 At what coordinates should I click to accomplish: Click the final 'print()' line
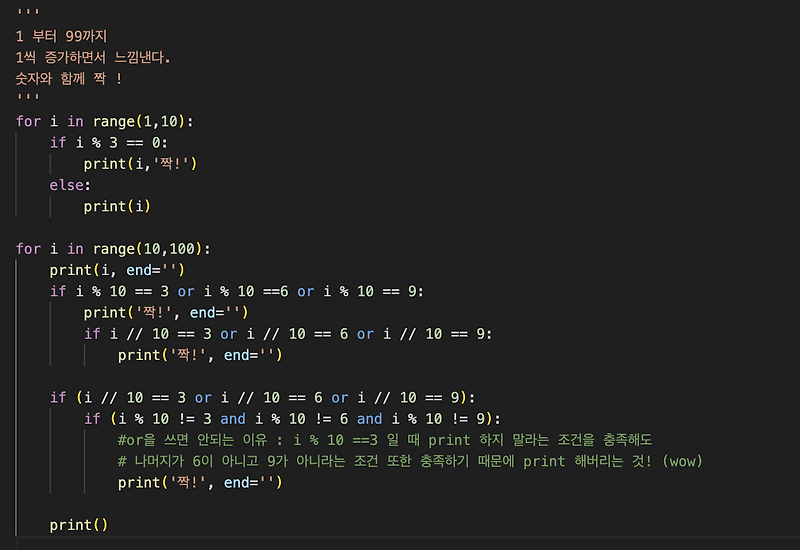click(x=79, y=525)
